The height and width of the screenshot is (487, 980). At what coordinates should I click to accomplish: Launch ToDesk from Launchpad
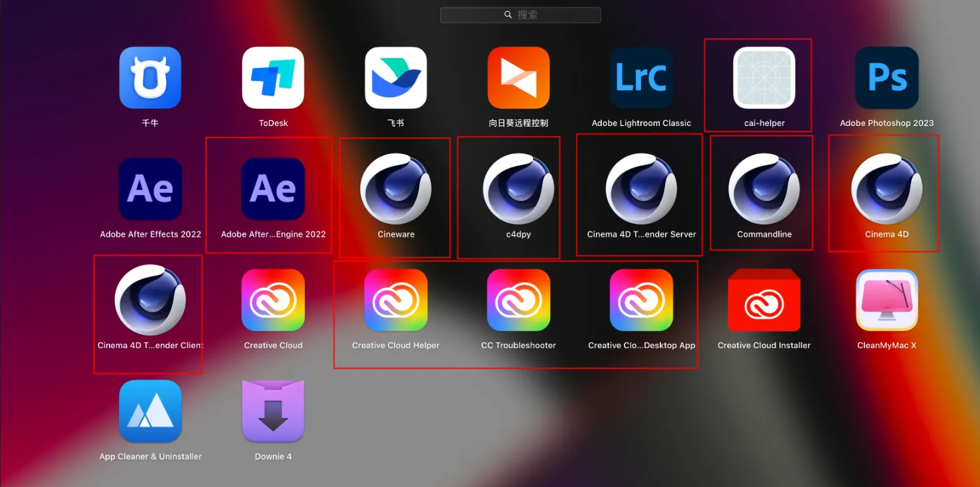click(273, 78)
